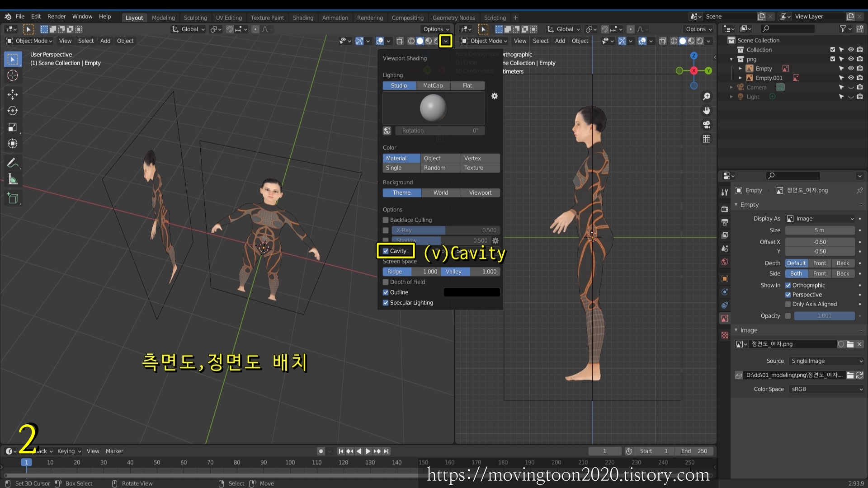Screen dimensions: 868x488
Task: Switch to the Shading workspace tab
Action: pos(303,18)
